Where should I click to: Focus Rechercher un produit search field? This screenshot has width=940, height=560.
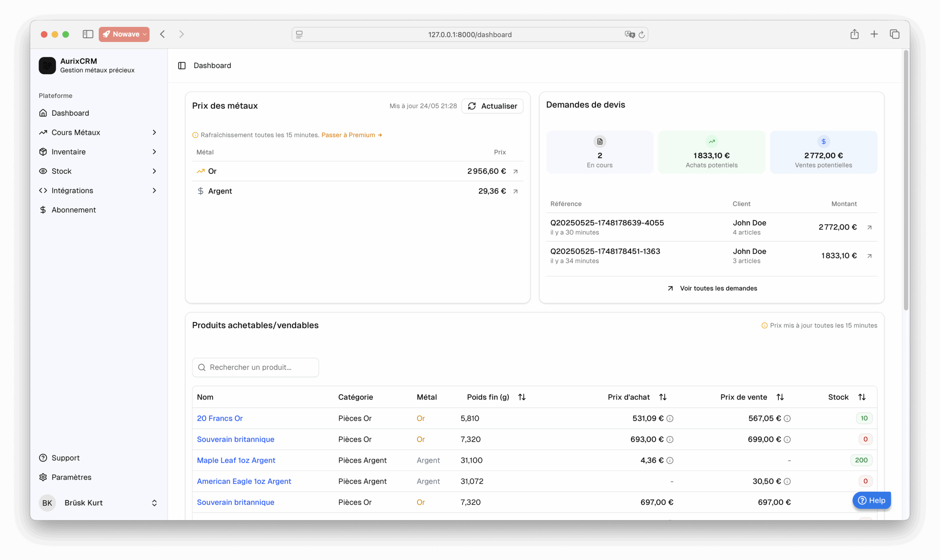pyautogui.click(x=255, y=368)
